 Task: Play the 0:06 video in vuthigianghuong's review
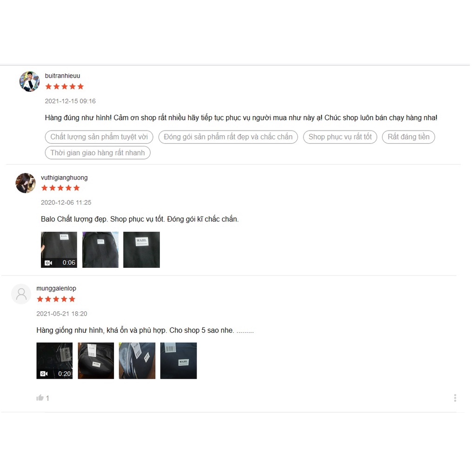(59, 250)
